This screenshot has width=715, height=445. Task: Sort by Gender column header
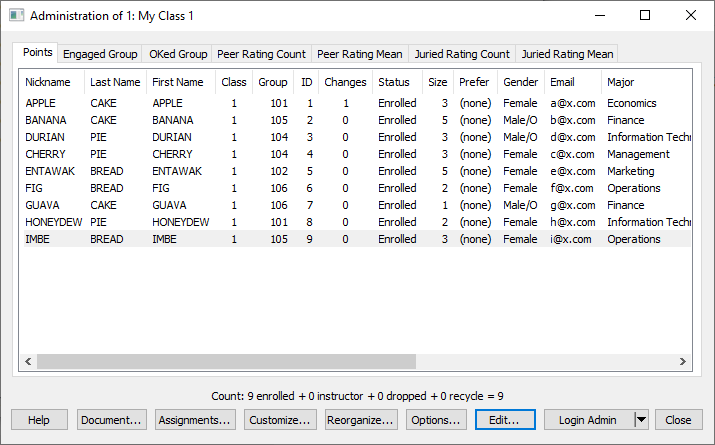[521, 82]
